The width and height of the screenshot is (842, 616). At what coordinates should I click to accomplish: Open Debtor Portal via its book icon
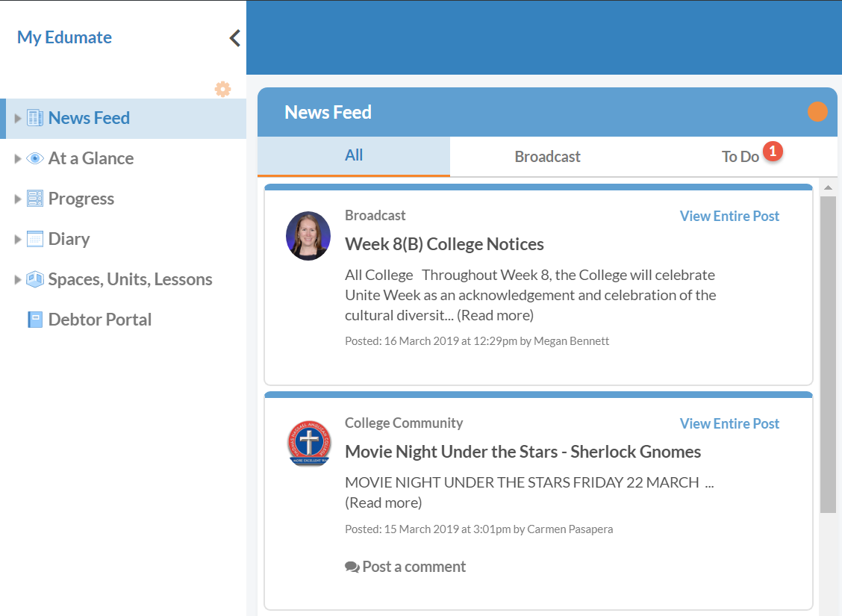click(x=35, y=320)
